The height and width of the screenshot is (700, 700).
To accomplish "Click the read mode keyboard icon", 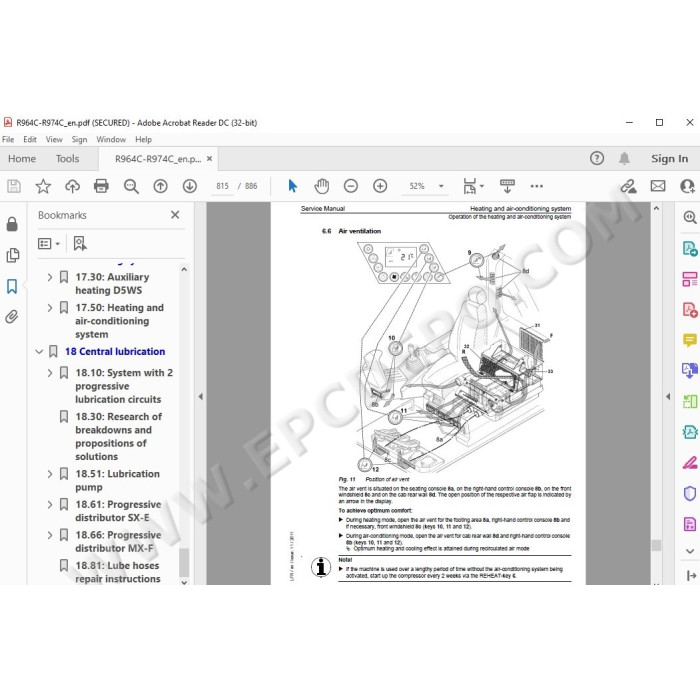I will click(507, 186).
